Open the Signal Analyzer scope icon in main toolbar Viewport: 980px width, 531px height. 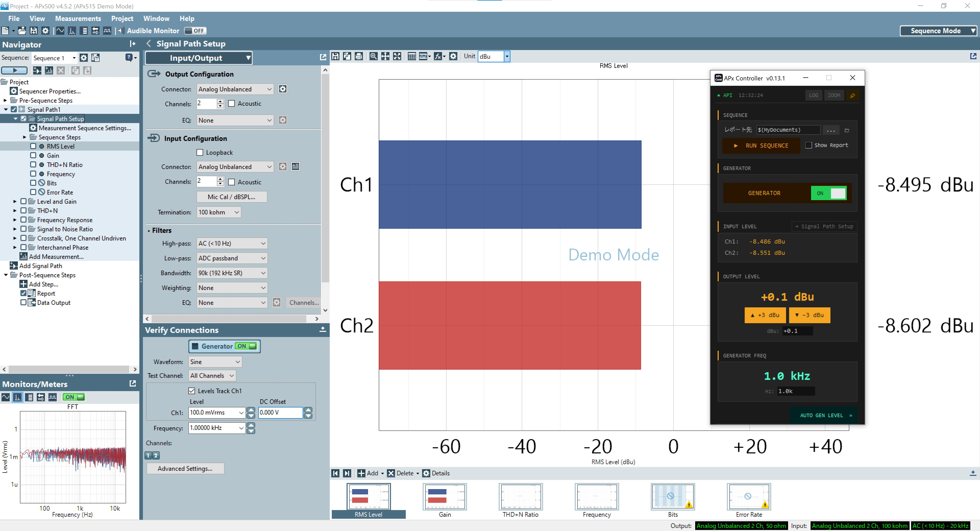coord(60,31)
